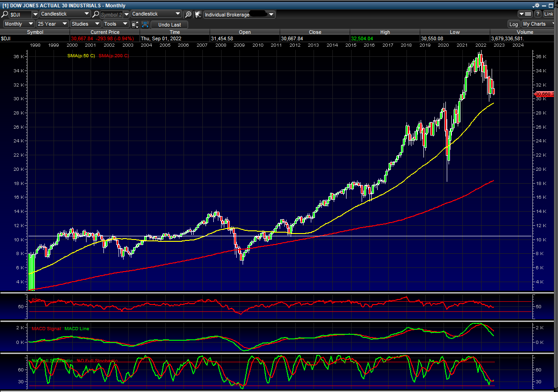This screenshot has height=392, width=558.
Task: Open the Studies dropdown menu
Action: coord(85,24)
